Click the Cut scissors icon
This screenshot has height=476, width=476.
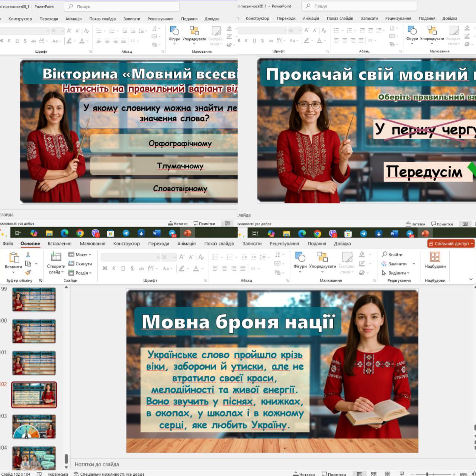(x=28, y=255)
